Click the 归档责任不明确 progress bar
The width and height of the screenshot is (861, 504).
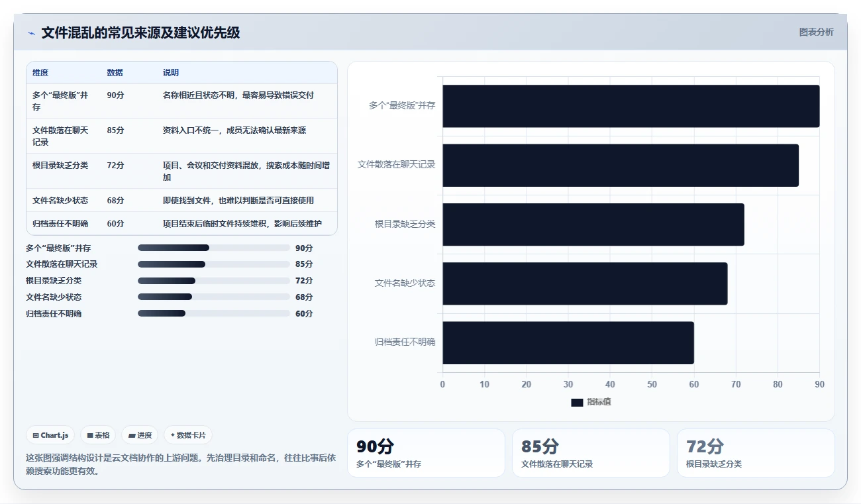[214, 314]
